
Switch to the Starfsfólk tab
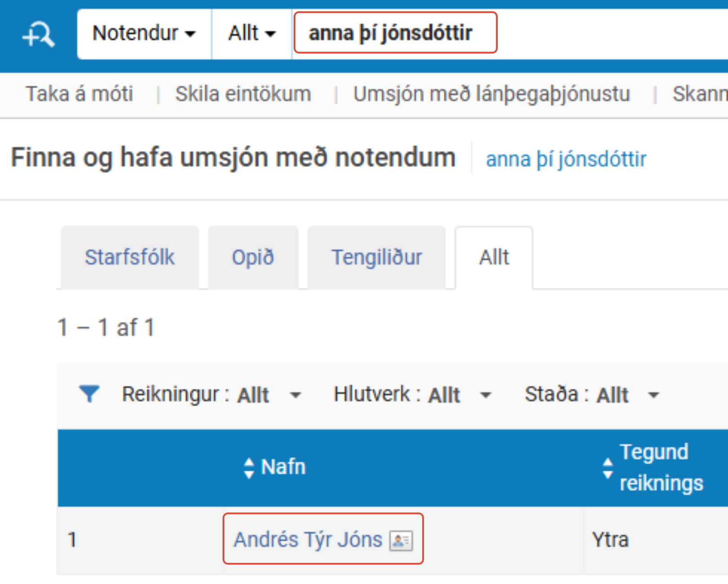pos(130,257)
